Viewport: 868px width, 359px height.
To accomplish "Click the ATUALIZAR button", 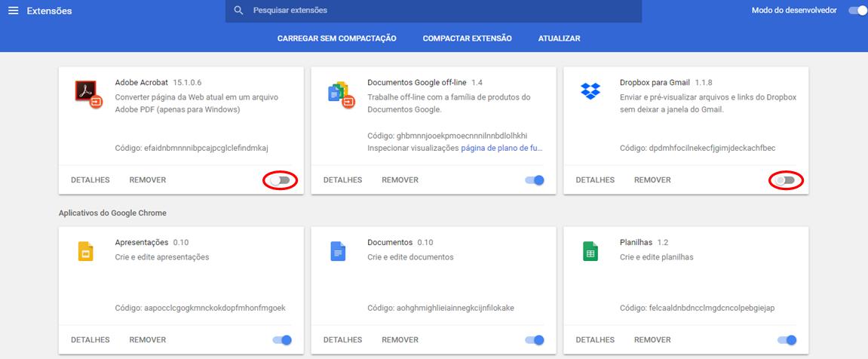I will tap(559, 38).
